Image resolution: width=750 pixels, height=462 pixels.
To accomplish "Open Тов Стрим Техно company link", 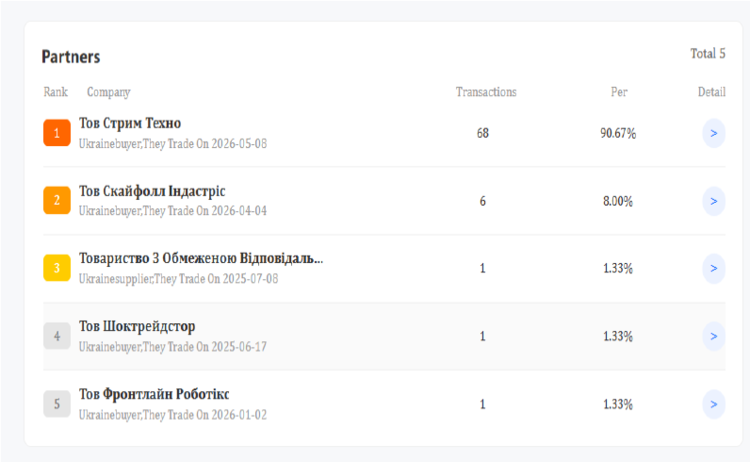I will [x=130, y=123].
